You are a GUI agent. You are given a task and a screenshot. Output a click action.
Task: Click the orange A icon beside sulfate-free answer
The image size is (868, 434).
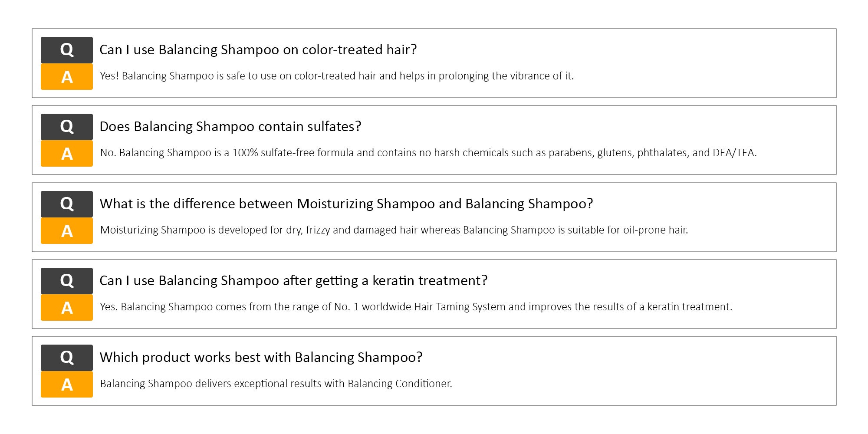click(x=67, y=154)
